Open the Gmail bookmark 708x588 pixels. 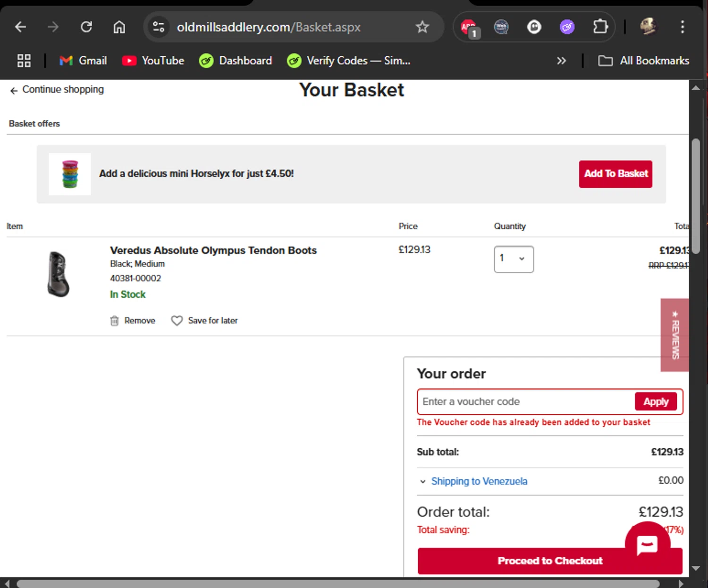[83, 60]
